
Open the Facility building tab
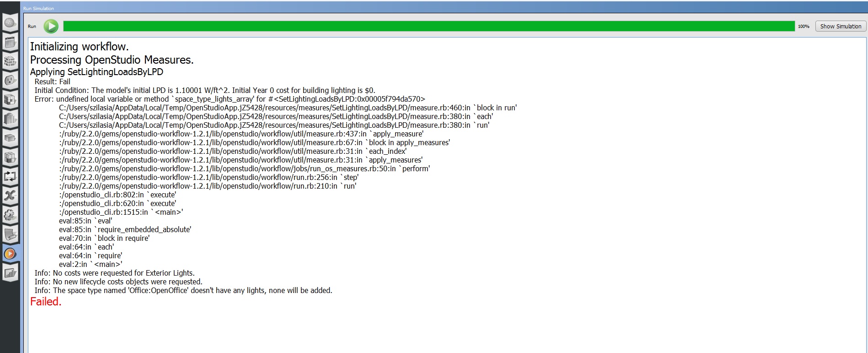[x=10, y=119]
